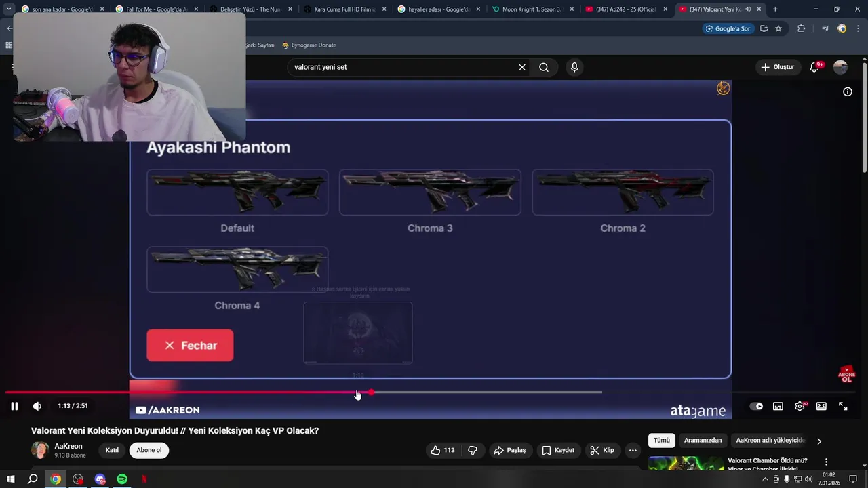Viewport: 868px width, 488px height.
Task: Open Chrome media controls icon
Action: point(825,28)
